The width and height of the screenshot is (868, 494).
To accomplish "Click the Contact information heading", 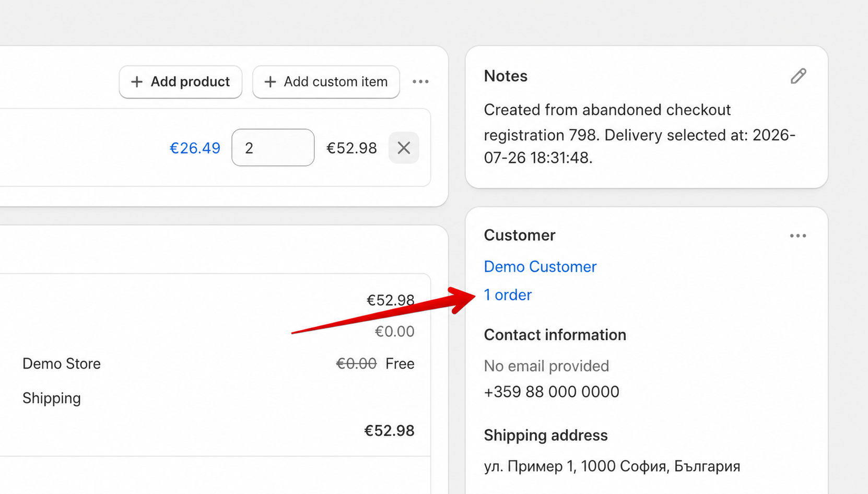I will pos(555,335).
